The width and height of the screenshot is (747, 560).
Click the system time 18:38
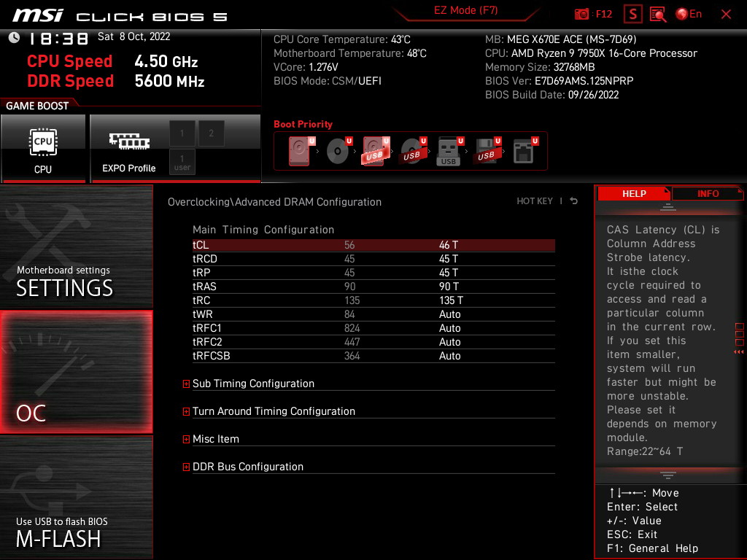pos(58,38)
